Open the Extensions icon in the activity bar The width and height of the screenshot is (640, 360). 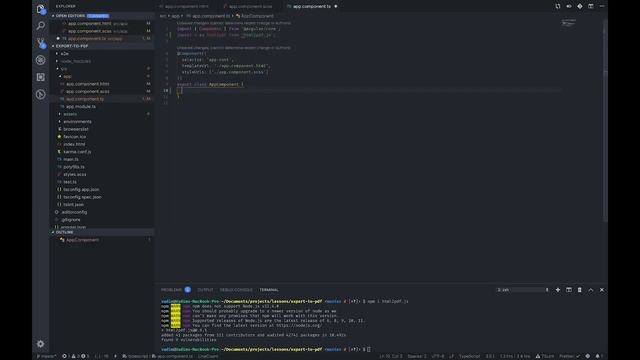coord(40,77)
